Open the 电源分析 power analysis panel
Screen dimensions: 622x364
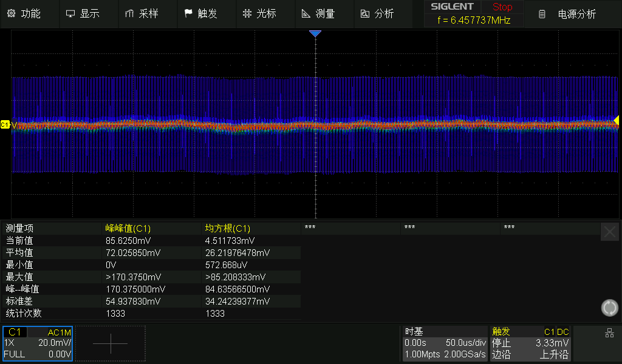tap(570, 14)
